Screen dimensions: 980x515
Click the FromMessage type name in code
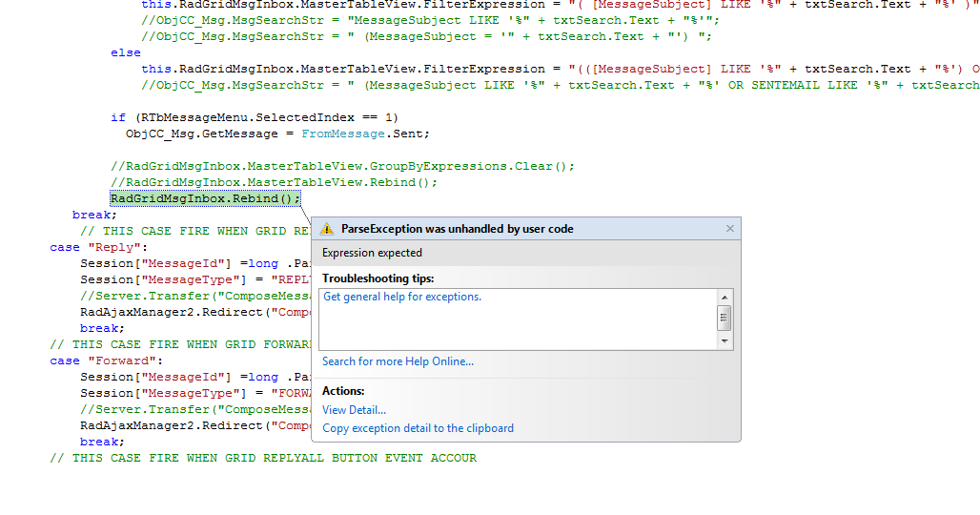tap(342, 134)
